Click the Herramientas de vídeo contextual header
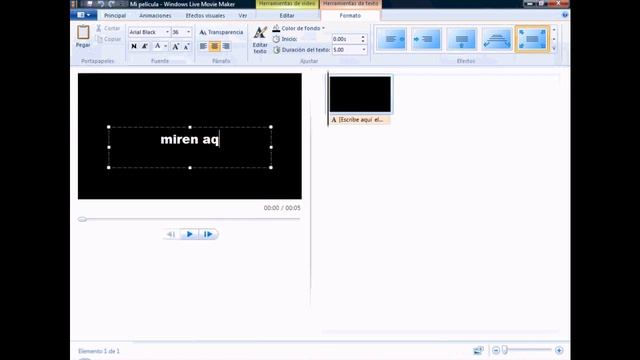The image size is (640, 360). (x=287, y=4)
